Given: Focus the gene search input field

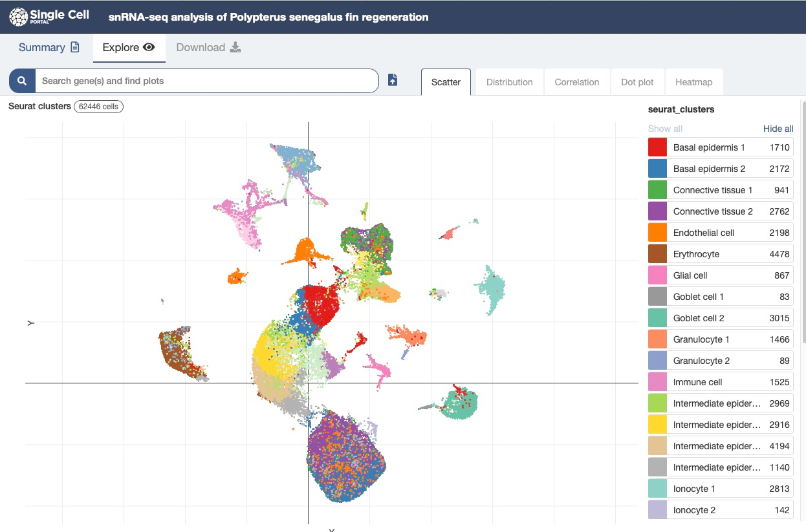Looking at the screenshot, I should [x=207, y=81].
